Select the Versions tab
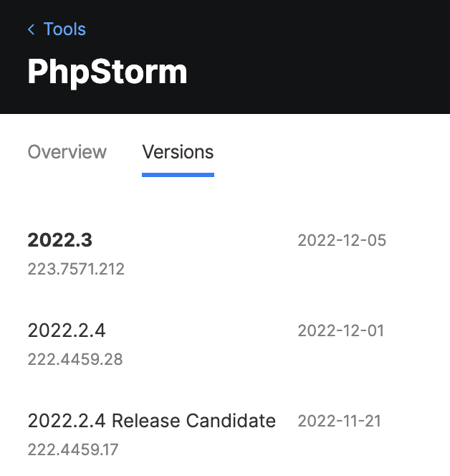Image resolution: width=450 pixels, height=476 pixels. (x=178, y=152)
